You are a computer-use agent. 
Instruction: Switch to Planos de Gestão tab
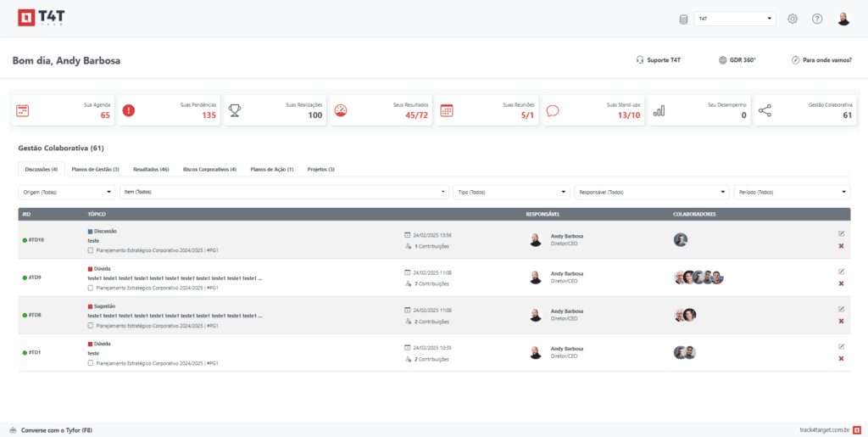click(95, 169)
